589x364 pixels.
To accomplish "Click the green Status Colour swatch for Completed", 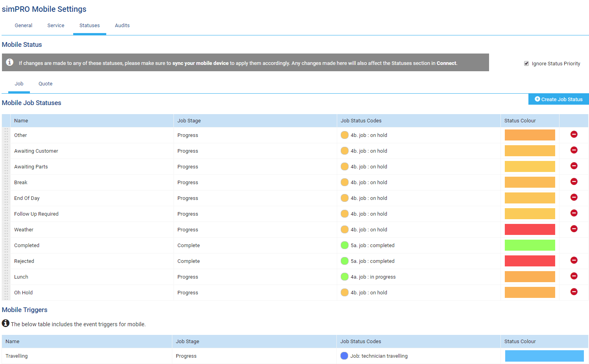I will pyautogui.click(x=530, y=245).
